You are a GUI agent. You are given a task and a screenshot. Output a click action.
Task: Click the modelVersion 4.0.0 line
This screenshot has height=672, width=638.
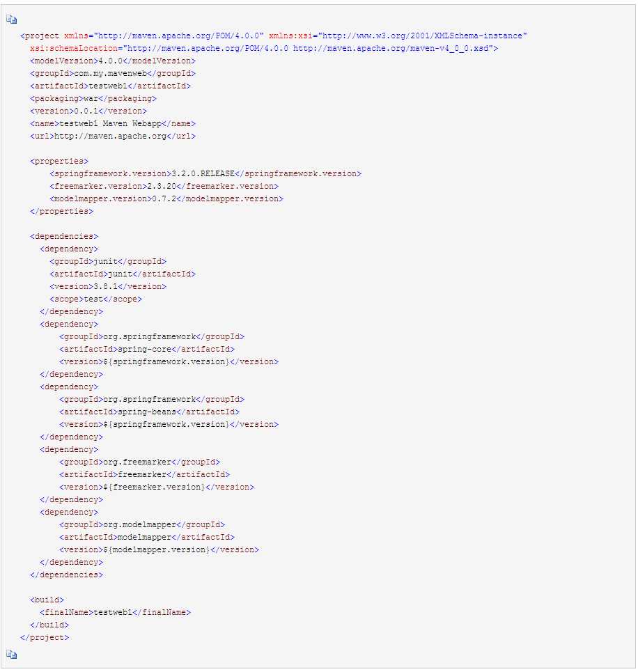point(113,61)
